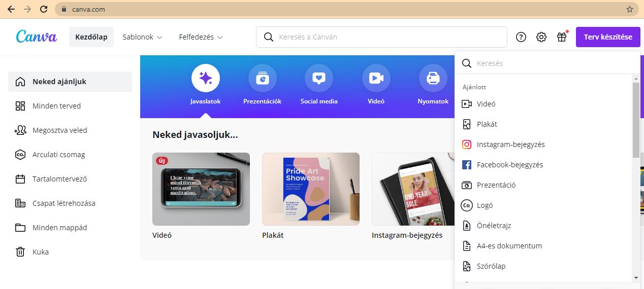This screenshot has height=289, width=644.
Task: Bookmark page with the star icon
Action: pyautogui.click(x=630, y=9)
